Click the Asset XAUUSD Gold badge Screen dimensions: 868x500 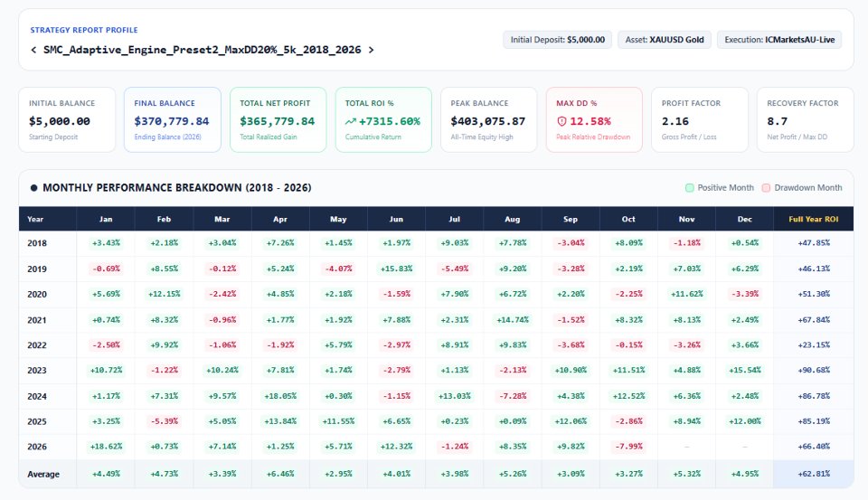coord(665,40)
